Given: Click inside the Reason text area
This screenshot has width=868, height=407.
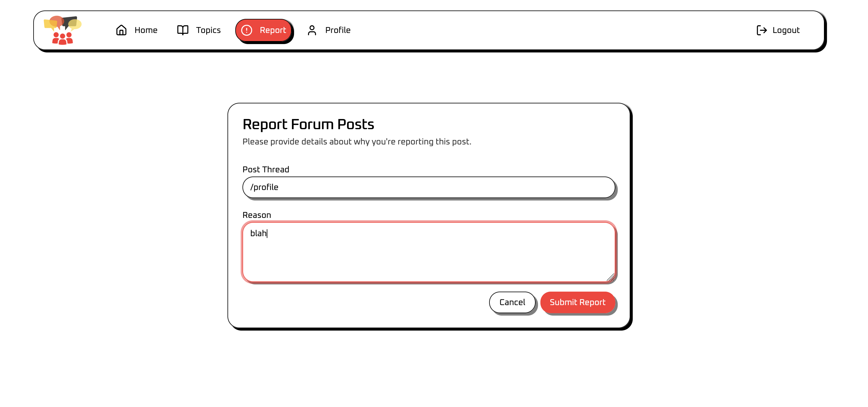Looking at the screenshot, I should (x=429, y=252).
